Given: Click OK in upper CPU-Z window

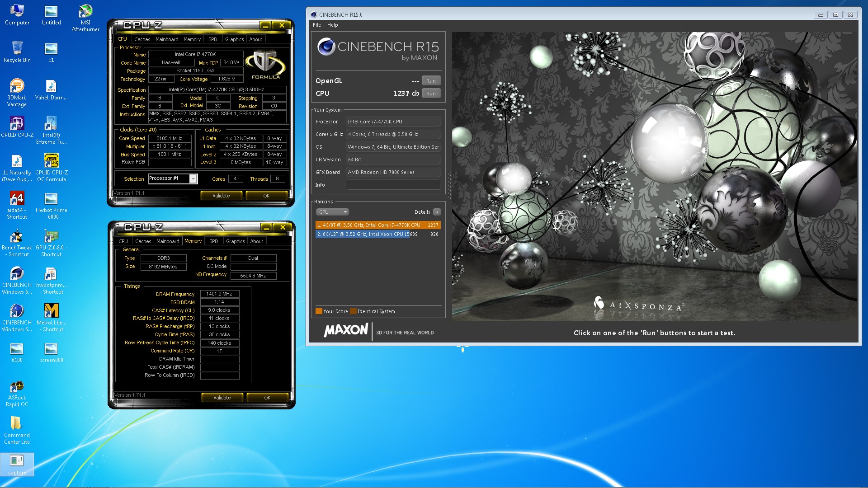Looking at the screenshot, I should coord(266,196).
